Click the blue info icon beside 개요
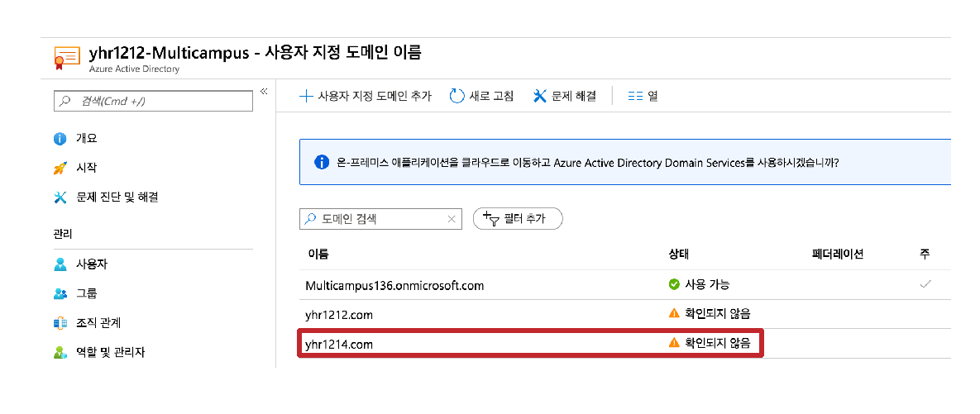 point(60,139)
